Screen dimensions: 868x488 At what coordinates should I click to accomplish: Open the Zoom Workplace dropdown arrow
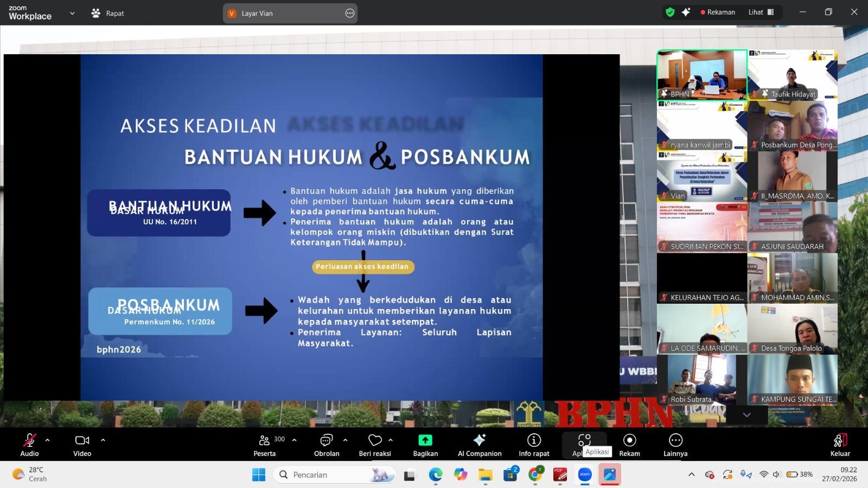[72, 13]
